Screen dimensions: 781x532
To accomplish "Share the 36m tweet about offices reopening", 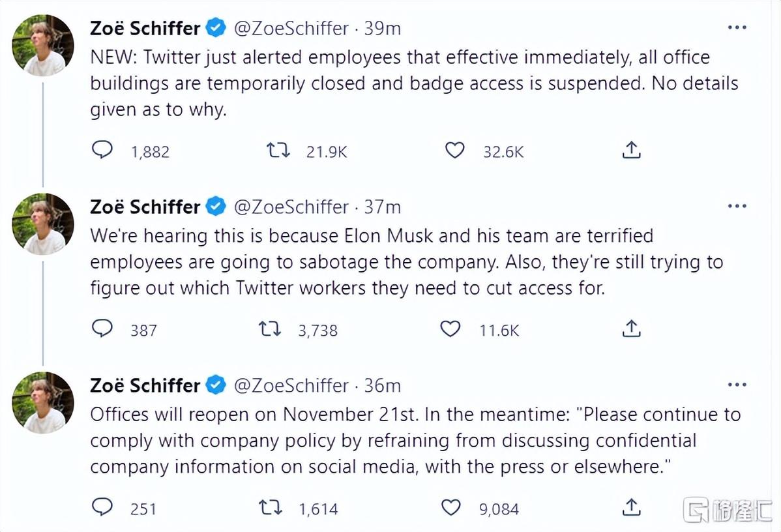I will click(x=631, y=507).
